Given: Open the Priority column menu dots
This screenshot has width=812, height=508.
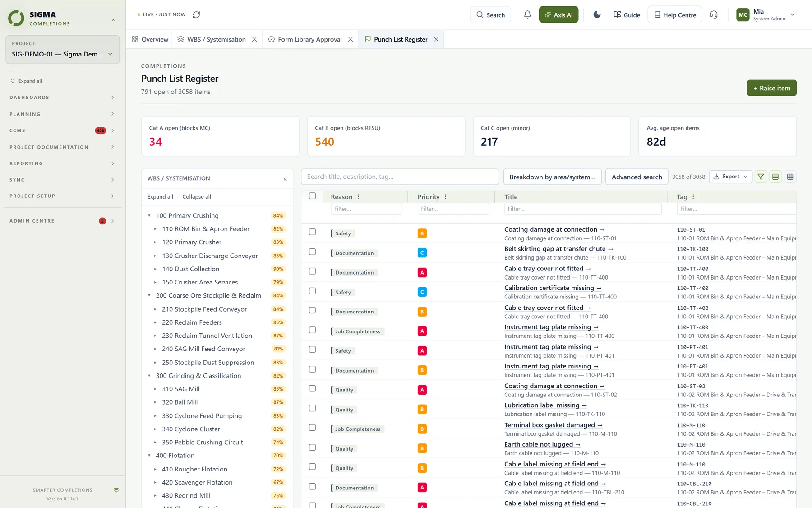Looking at the screenshot, I should [446, 197].
